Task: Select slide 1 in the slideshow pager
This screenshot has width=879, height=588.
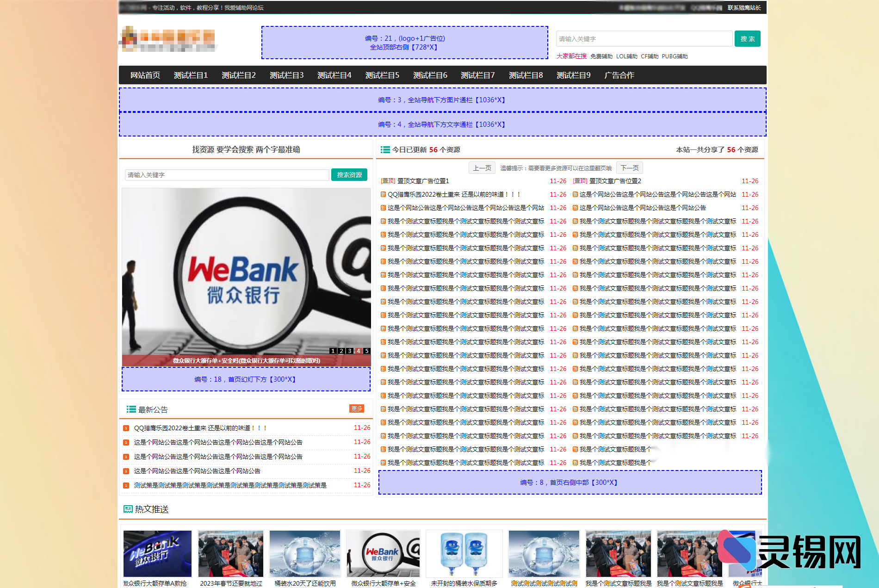Action: (333, 351)
